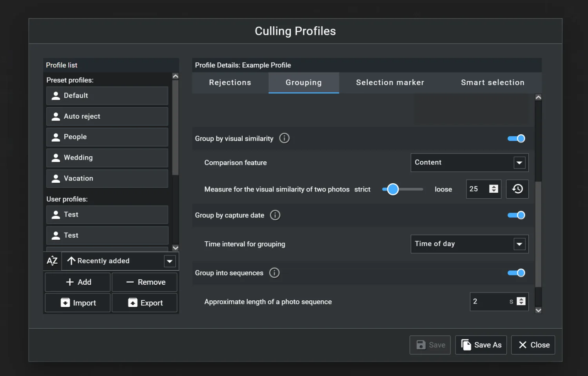Select the Wedding preset profile

click(x=107, y=158)
